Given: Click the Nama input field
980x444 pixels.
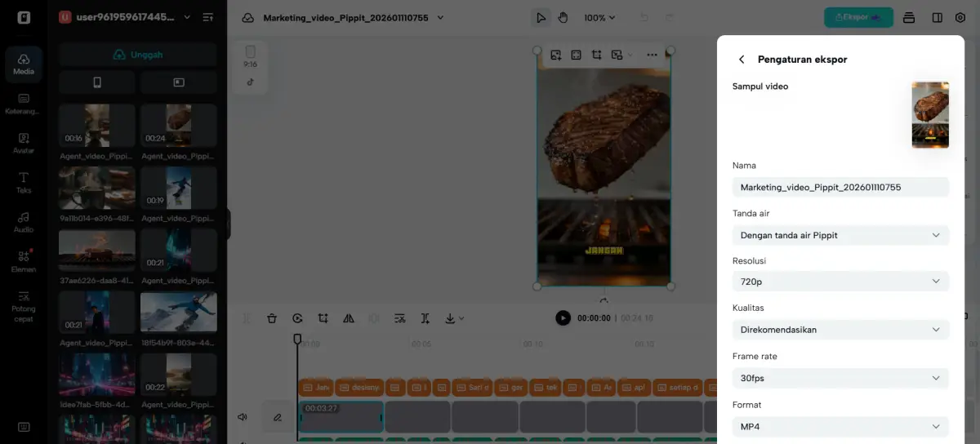Looking at the screenshot, I should pyautogui.click(x=840, y=187).
